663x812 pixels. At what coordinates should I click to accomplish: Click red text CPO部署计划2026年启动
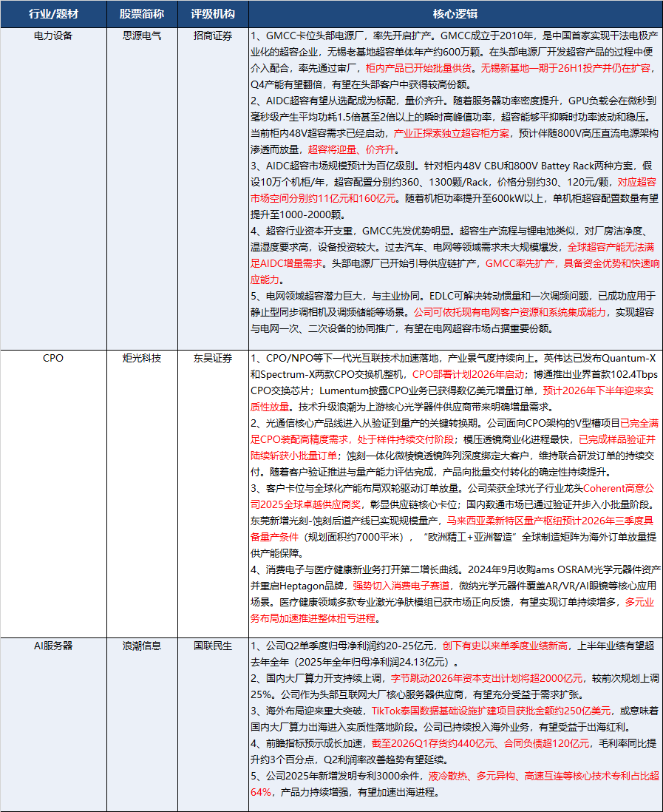click(469, 374)
